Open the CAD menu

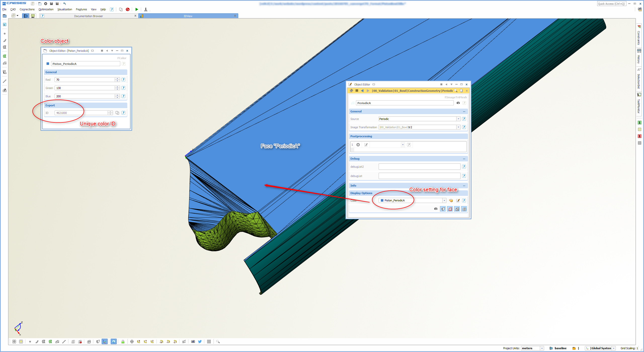click(13, 9)
